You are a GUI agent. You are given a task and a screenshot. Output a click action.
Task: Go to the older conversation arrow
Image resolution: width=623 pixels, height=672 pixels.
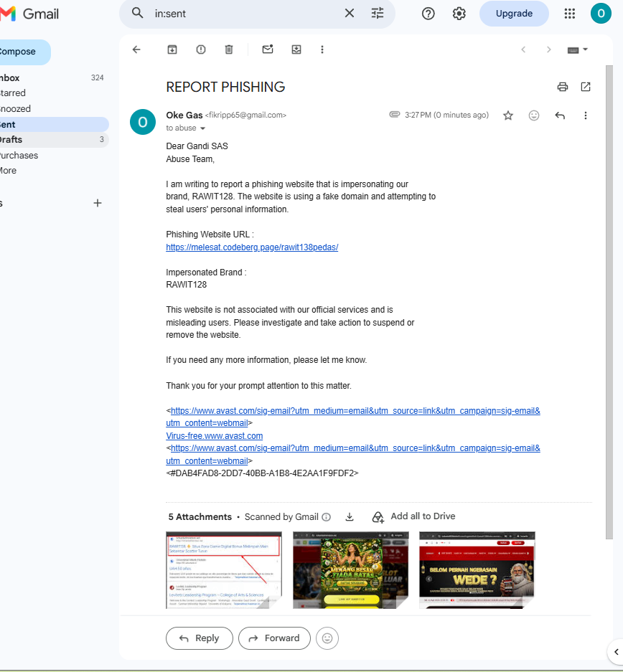tap(548, 49)
